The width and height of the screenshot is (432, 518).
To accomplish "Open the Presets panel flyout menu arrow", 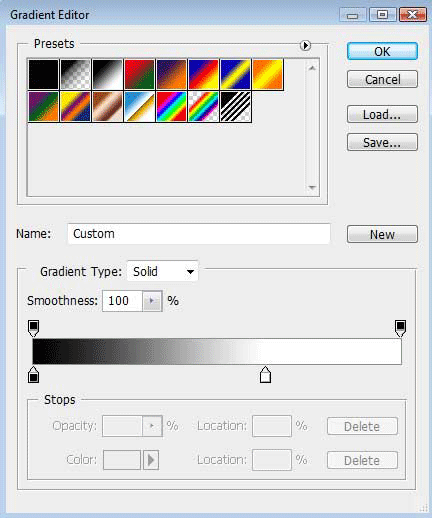I will point(305,45).
